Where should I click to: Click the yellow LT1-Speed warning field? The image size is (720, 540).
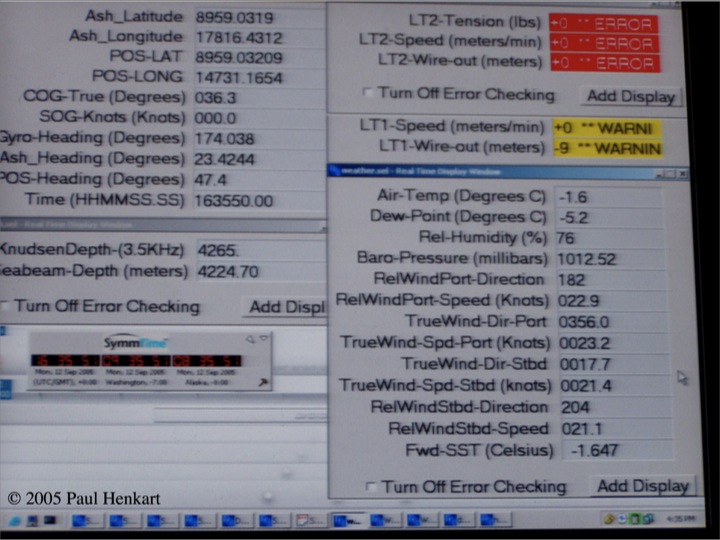[x=606, y=128]
